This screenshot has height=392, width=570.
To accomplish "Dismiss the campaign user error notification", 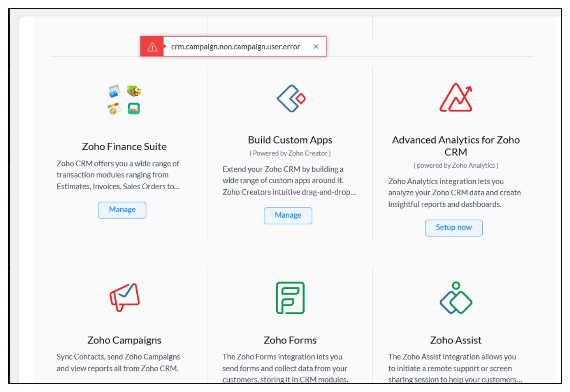I will (x=316, y=47).
